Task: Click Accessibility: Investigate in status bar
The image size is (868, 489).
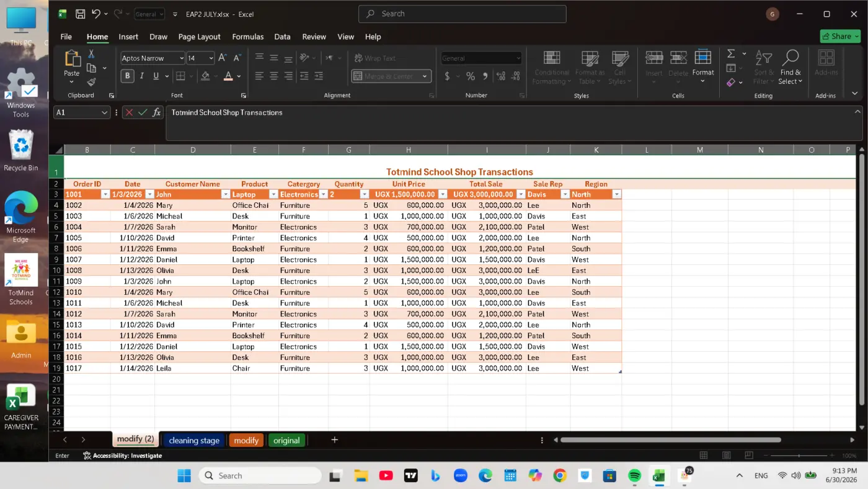Action: pyautogui.click(x=122, y=455)
